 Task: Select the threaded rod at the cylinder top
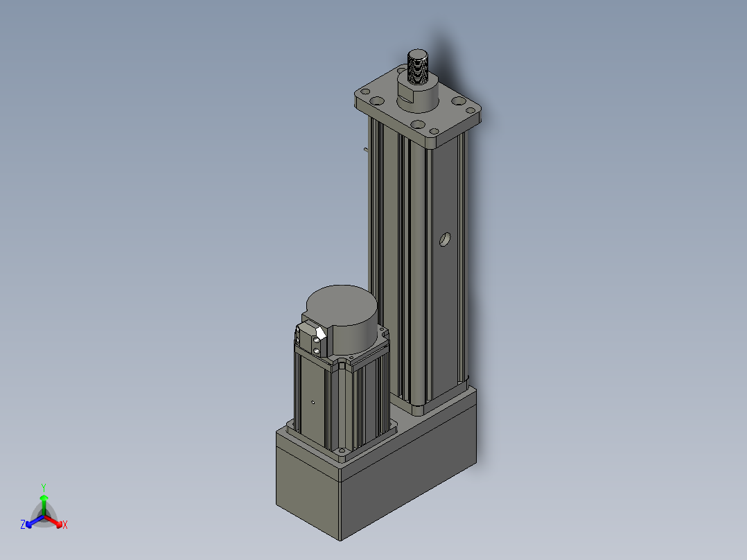pos(418,67)
